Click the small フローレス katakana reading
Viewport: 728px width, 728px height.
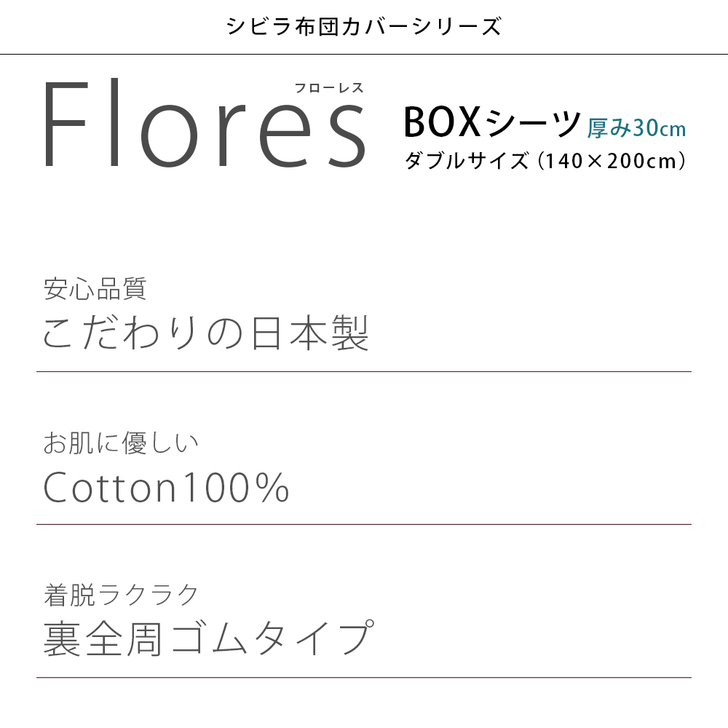(x=328, y=88)
